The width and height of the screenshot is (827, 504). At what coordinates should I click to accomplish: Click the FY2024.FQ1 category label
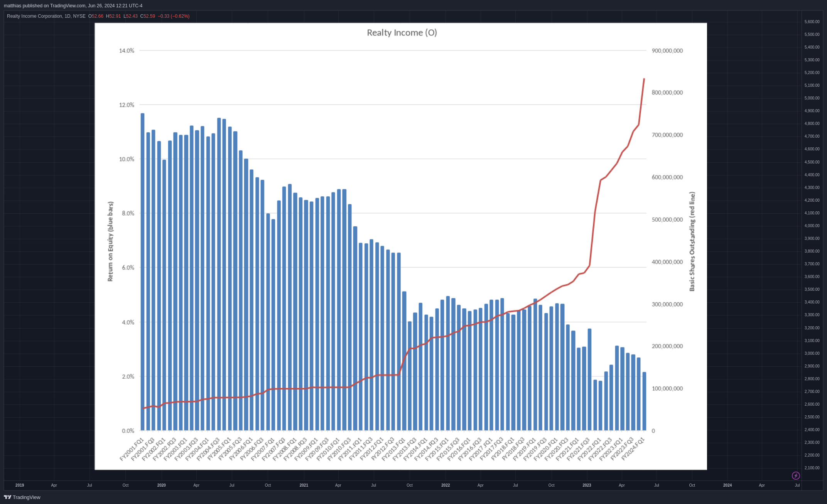pyautogui.click(x=634, y=449)
